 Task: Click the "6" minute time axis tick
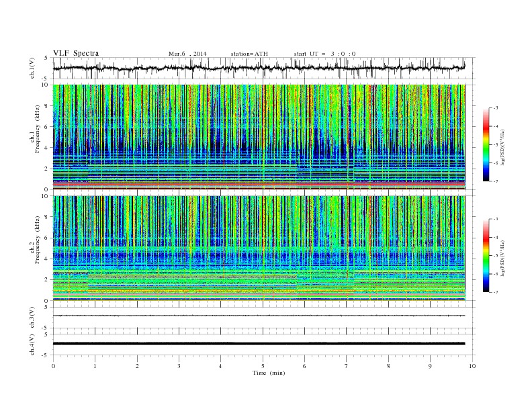305,366
